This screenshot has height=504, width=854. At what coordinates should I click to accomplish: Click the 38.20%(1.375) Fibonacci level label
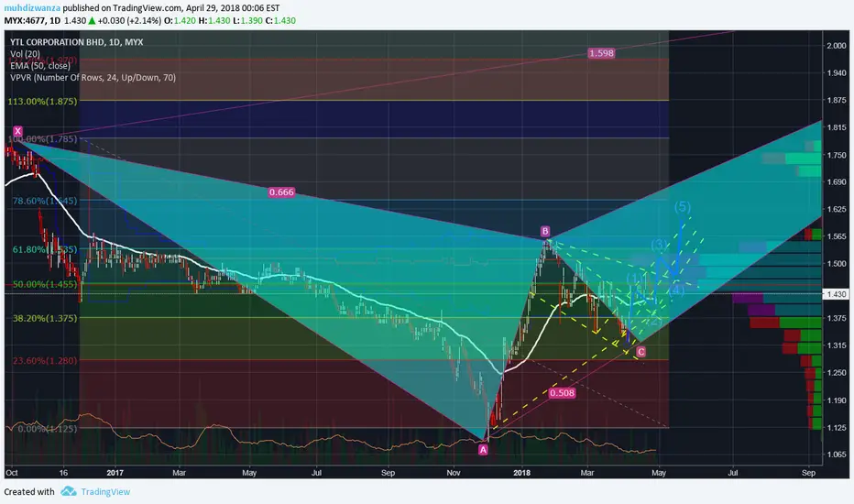click(x=45, y=318)
